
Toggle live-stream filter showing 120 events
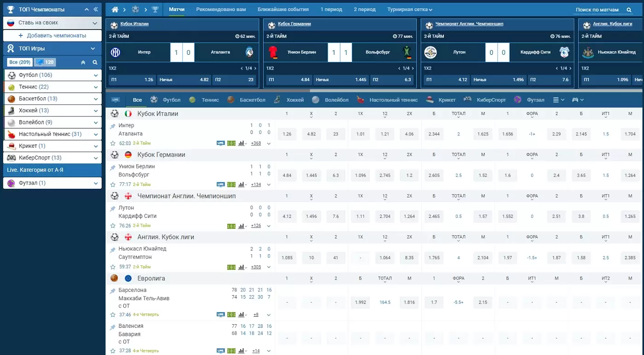45,62
